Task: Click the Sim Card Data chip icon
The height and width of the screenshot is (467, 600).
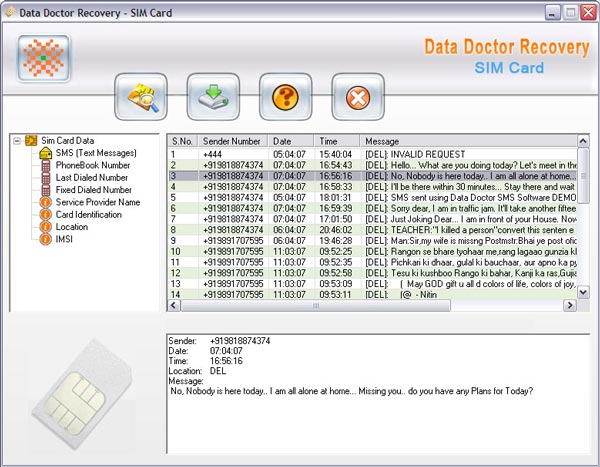Action: pyautogui.click(x=31, y=140)
